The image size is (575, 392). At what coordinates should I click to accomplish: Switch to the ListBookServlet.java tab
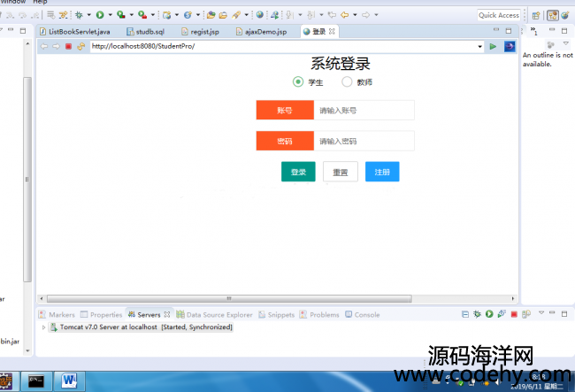pos(75,32)
